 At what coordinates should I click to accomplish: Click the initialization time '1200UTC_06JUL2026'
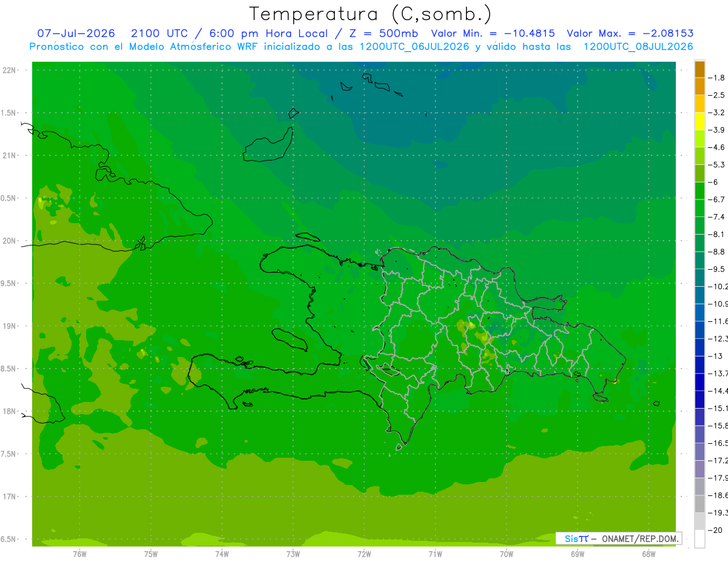pyautogui.click(x=415, y=47)
